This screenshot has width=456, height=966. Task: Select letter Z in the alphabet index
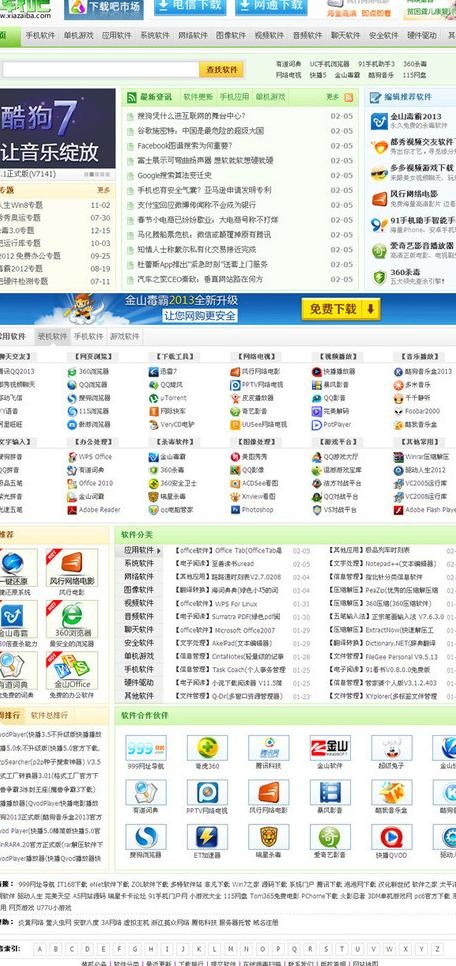438,949
